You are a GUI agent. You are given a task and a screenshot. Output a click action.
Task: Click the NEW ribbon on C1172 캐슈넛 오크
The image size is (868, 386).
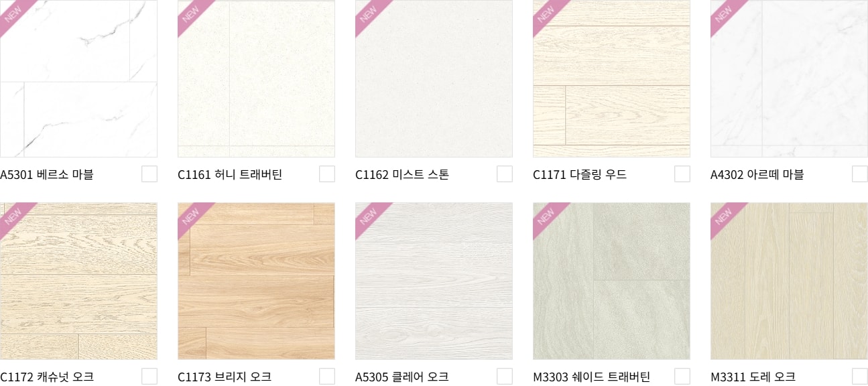[15, 217]
